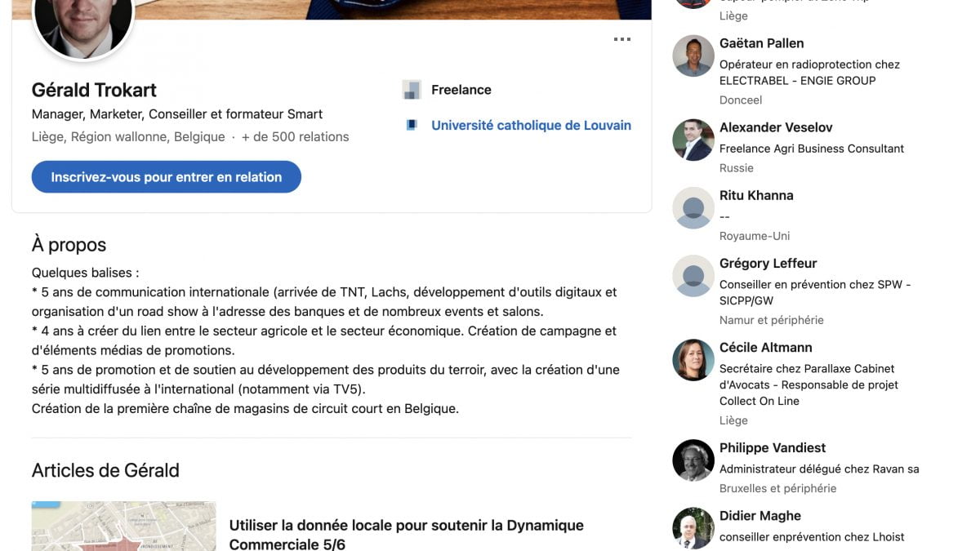Click Alexander Veselov's avatar

click(693, 140)
